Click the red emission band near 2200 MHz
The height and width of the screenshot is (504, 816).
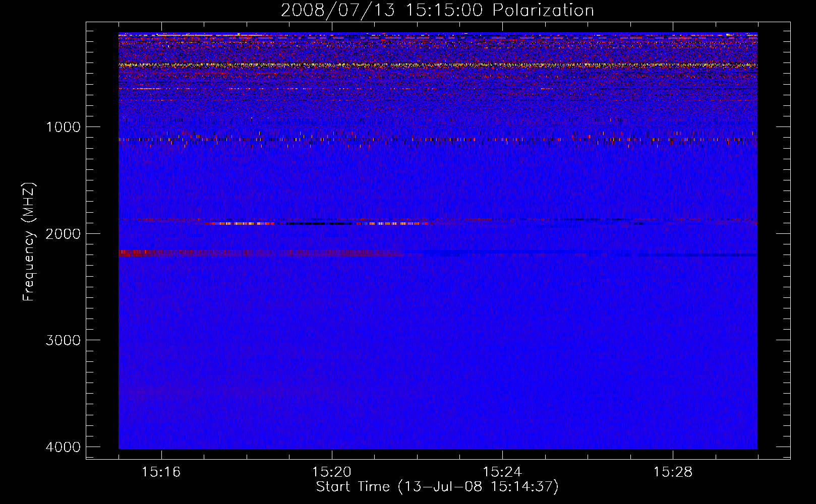tap(260, 253)
